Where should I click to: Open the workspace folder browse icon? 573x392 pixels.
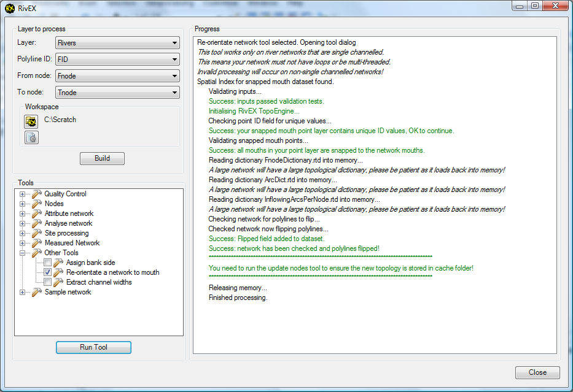(x=31, y=121)
